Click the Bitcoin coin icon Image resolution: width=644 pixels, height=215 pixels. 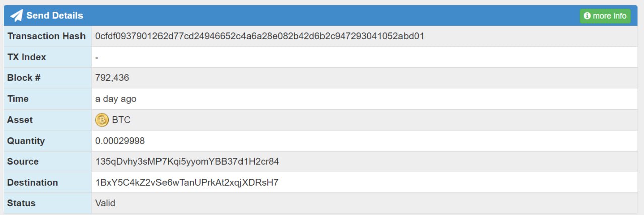point(102,120)
